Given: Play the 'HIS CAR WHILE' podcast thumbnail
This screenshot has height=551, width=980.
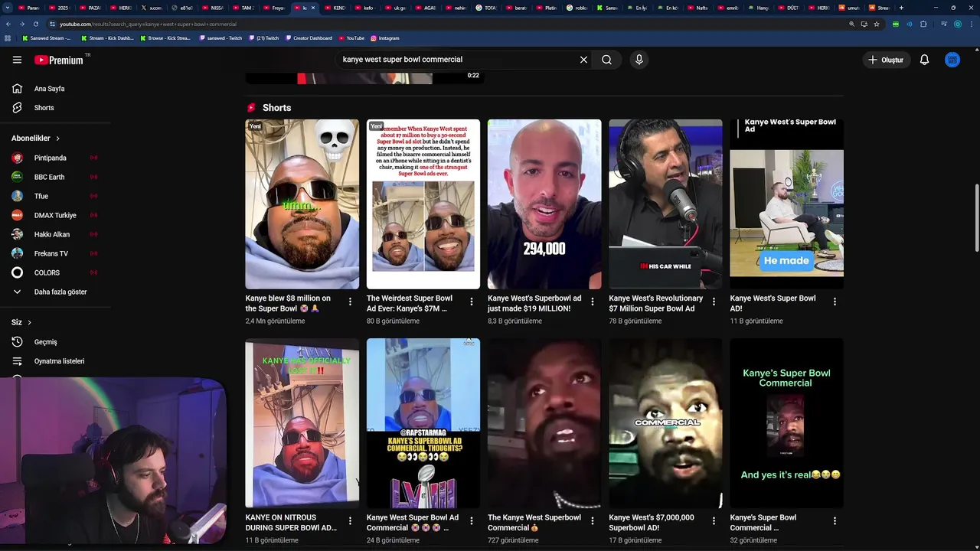Looking at the screenshot, I should coord(665,204).
